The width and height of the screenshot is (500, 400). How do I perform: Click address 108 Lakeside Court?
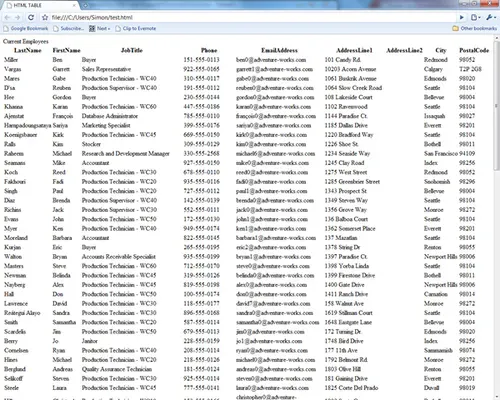point(348,97)
